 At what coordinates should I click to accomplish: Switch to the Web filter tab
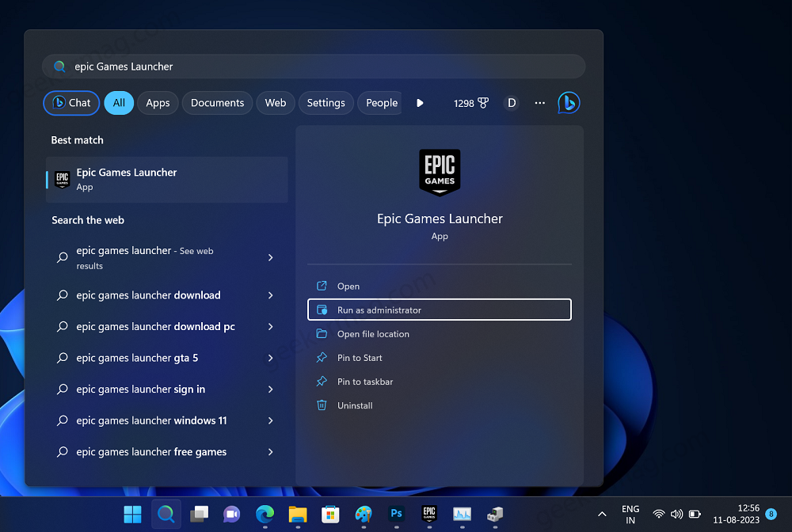coord(276,103)
